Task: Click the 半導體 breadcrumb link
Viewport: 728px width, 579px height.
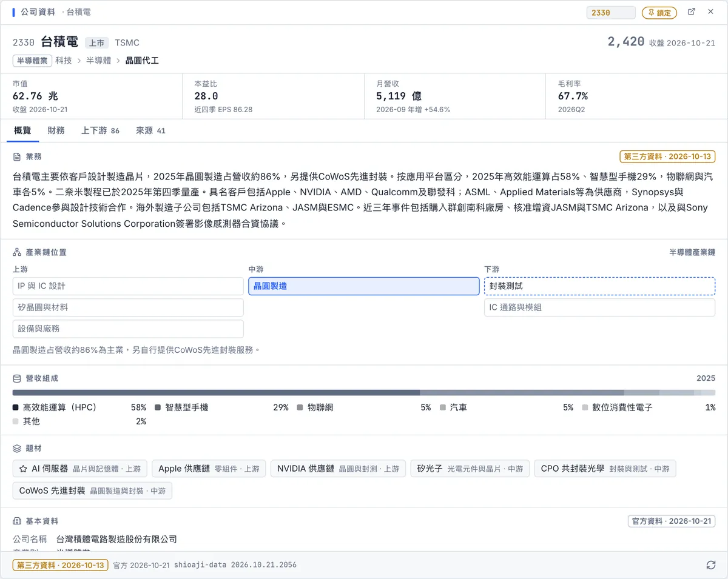Action: [98, 61]
